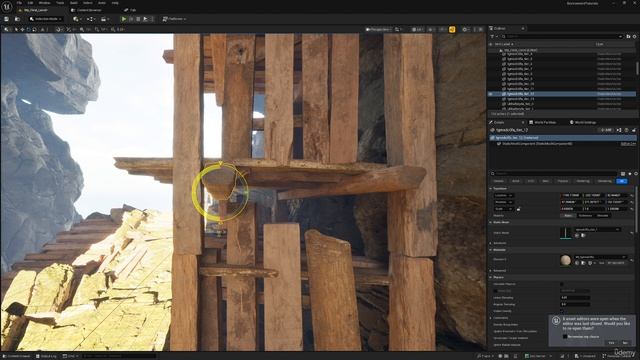Toggle the Mass override checkbox
This screenshot has height=360, width=640.
[x=496, y=291]
